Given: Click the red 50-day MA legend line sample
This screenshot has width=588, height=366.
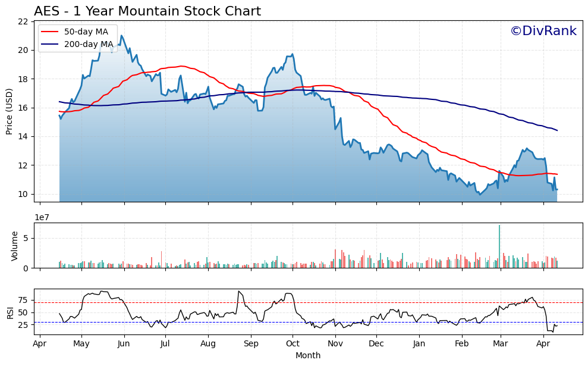Looking at the screenshot, I should 50,32.
